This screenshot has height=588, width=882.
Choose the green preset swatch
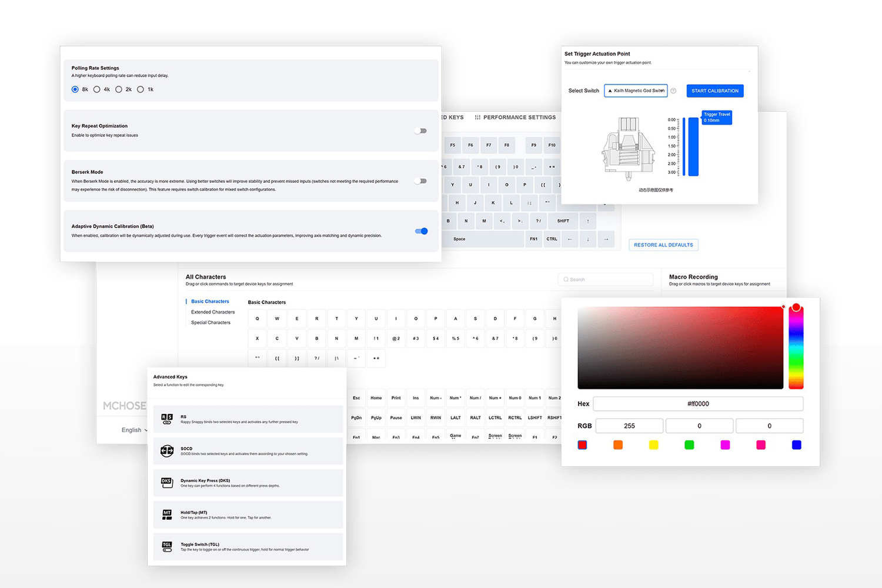point(689,445)
